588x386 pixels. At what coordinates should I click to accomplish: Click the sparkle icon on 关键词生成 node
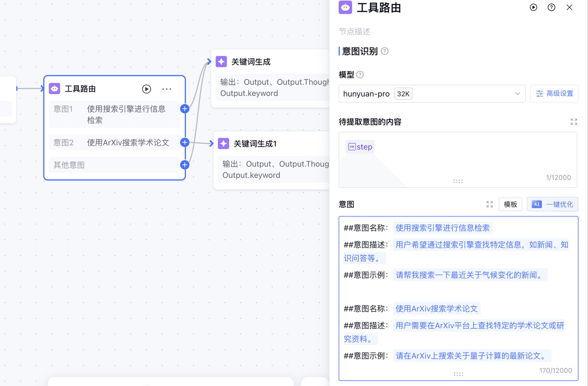pos(221,61)
